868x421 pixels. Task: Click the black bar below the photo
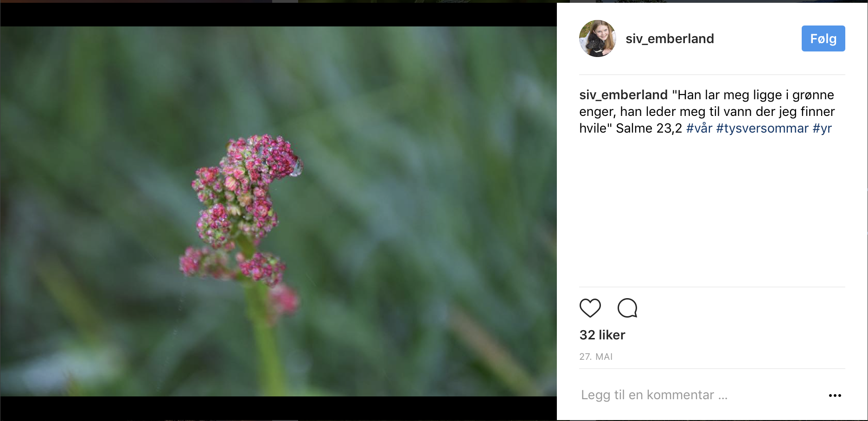pyautogui.click(x=278, y=408)
